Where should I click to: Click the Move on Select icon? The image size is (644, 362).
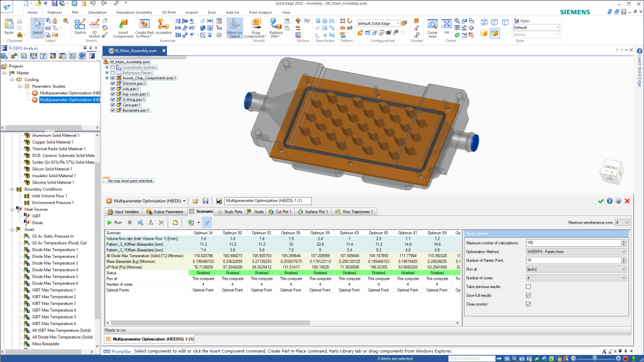pyautogui.click(x=234, y=24)
